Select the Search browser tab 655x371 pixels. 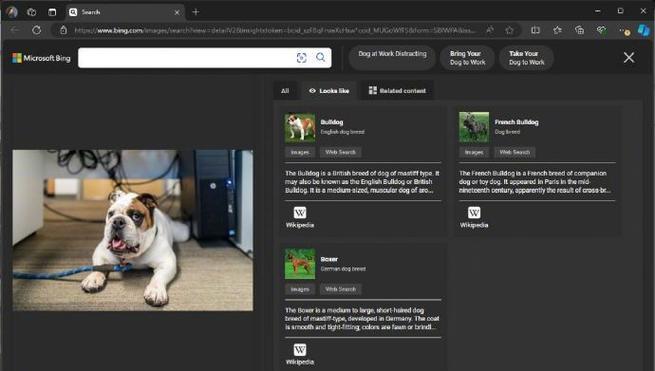(124, 12)
